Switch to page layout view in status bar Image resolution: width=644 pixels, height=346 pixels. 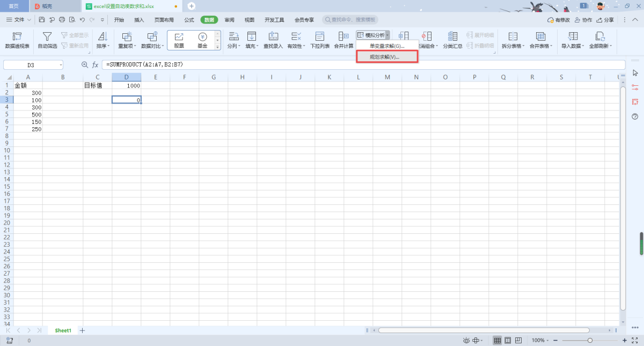tap(508, 341)
